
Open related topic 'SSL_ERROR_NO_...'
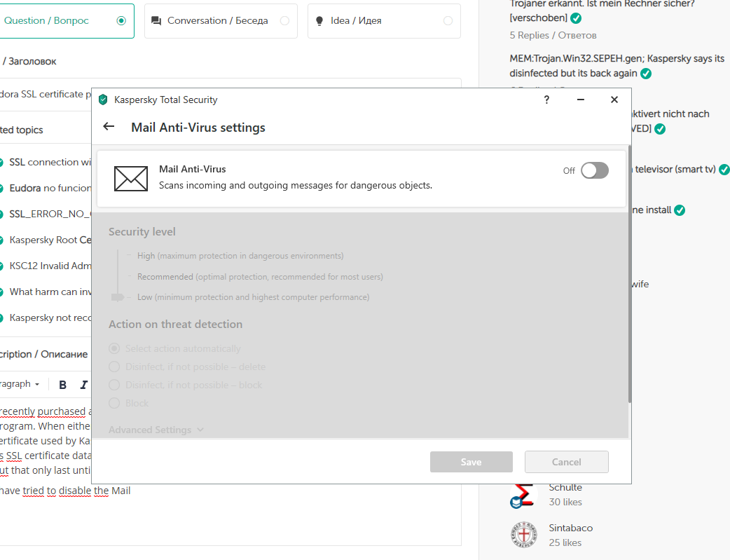(x=50, y=214)
